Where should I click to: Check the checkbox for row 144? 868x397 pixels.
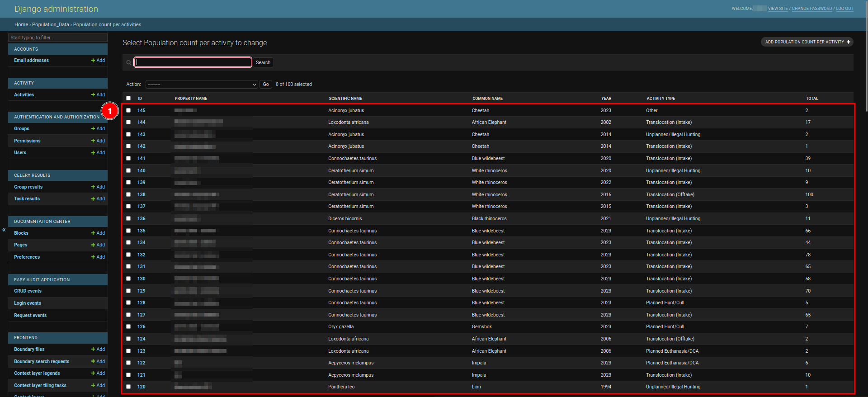pos(128,122)
